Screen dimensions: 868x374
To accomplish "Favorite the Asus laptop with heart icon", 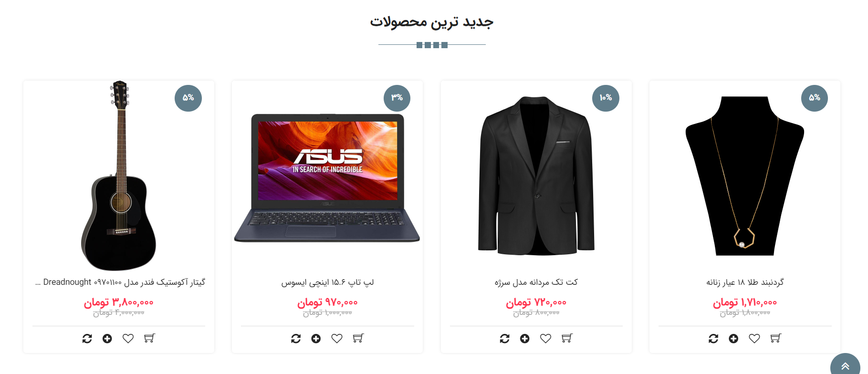I will tap(337, 338).
